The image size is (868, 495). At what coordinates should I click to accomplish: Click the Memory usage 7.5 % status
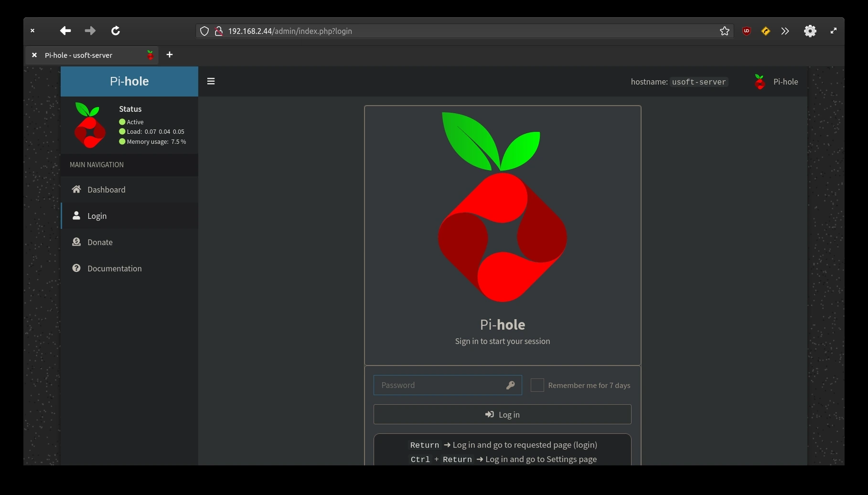[153, 141]
